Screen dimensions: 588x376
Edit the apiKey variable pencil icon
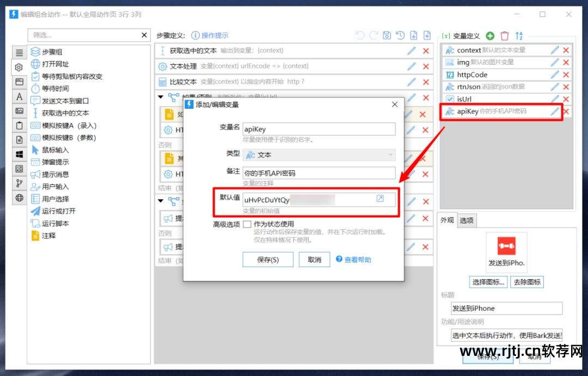(555, 111)
